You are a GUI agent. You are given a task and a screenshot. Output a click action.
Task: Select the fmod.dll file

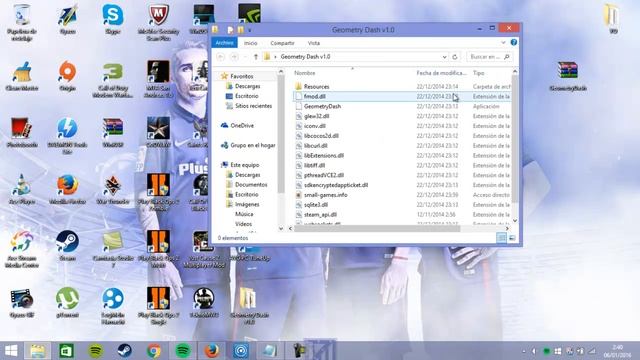click(315, 96)
